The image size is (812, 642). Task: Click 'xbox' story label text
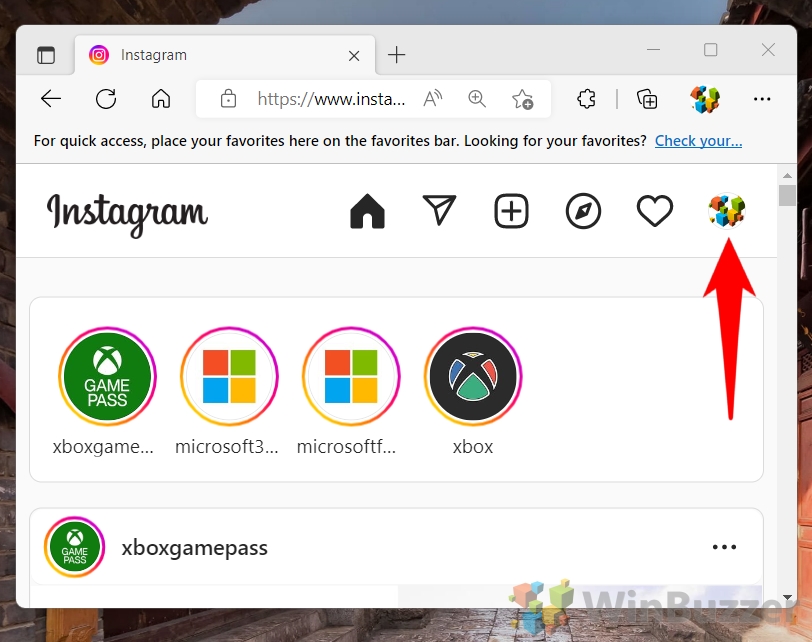coord(473,447)
